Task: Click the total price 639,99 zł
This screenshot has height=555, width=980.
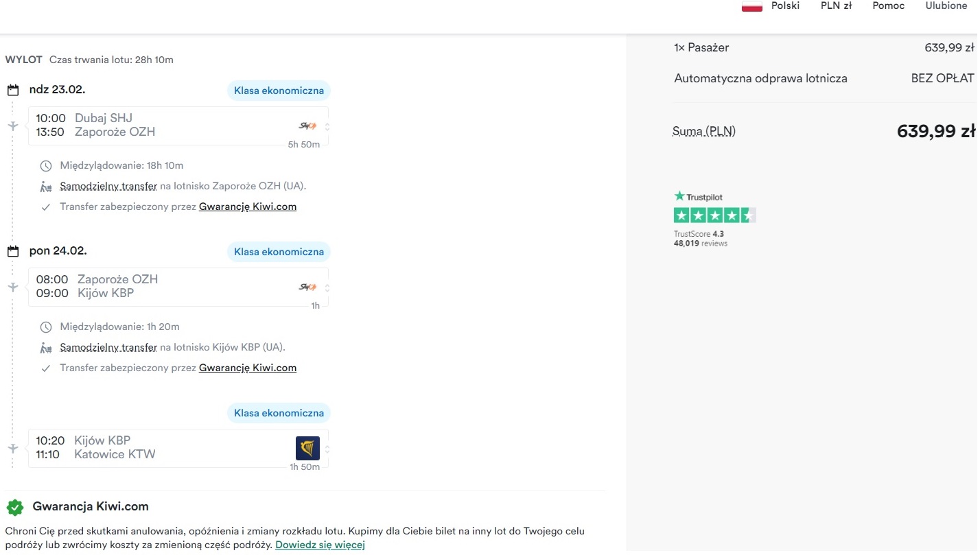Action: click(936, 131)
